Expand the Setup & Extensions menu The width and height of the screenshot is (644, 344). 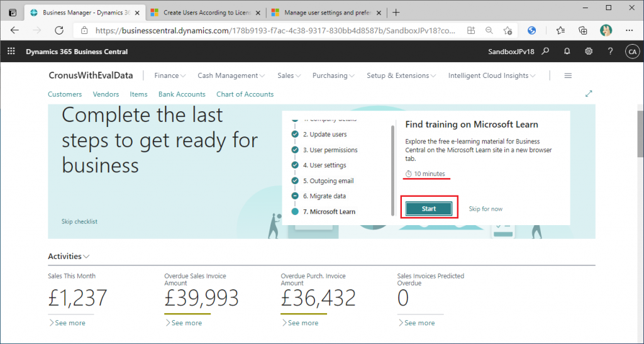[401, 75]
